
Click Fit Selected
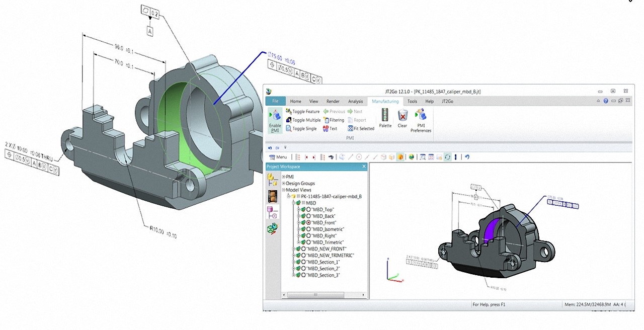(x=361, y=129)
